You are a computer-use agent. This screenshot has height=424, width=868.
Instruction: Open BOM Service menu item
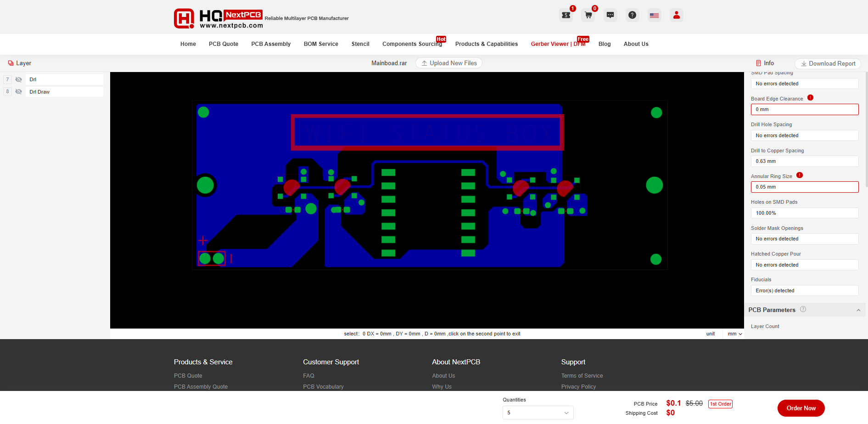[321, 44]
